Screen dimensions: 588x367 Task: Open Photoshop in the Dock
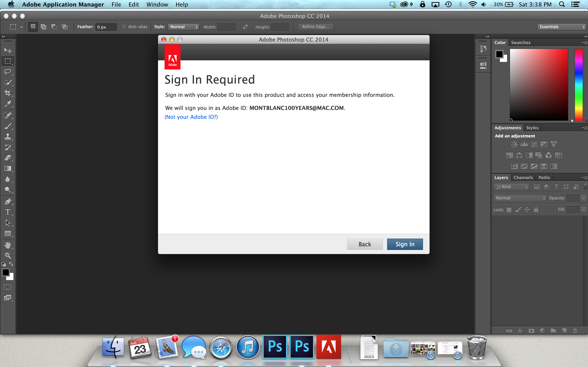(275, 347)
